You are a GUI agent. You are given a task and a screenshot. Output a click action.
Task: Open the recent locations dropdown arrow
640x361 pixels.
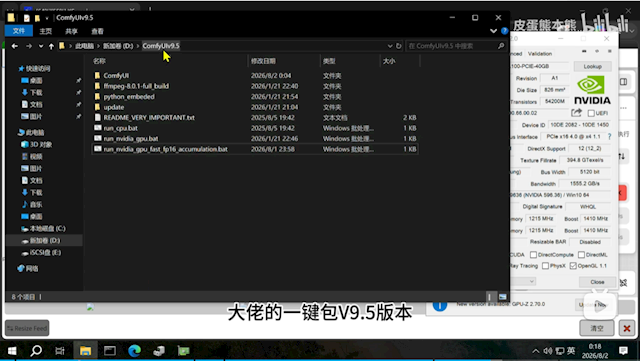[x=41, y=46]
